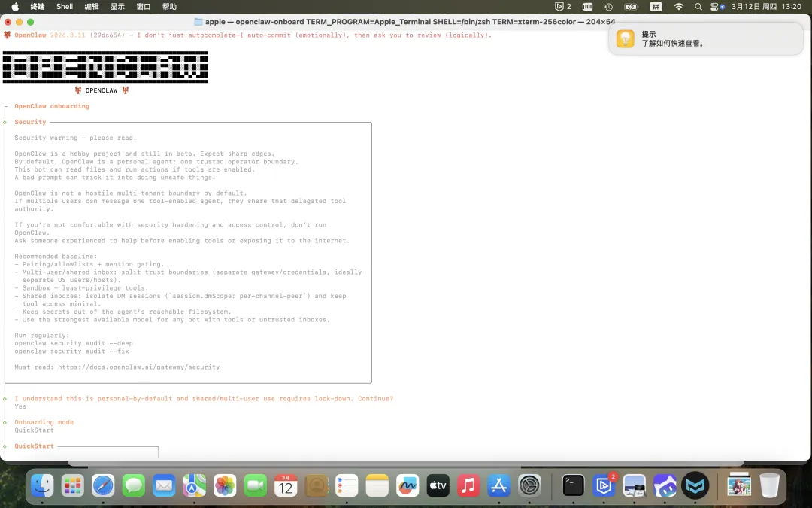Open the 提示 notification banner
This screenshot has width=812, height=508.
point(706,39)
